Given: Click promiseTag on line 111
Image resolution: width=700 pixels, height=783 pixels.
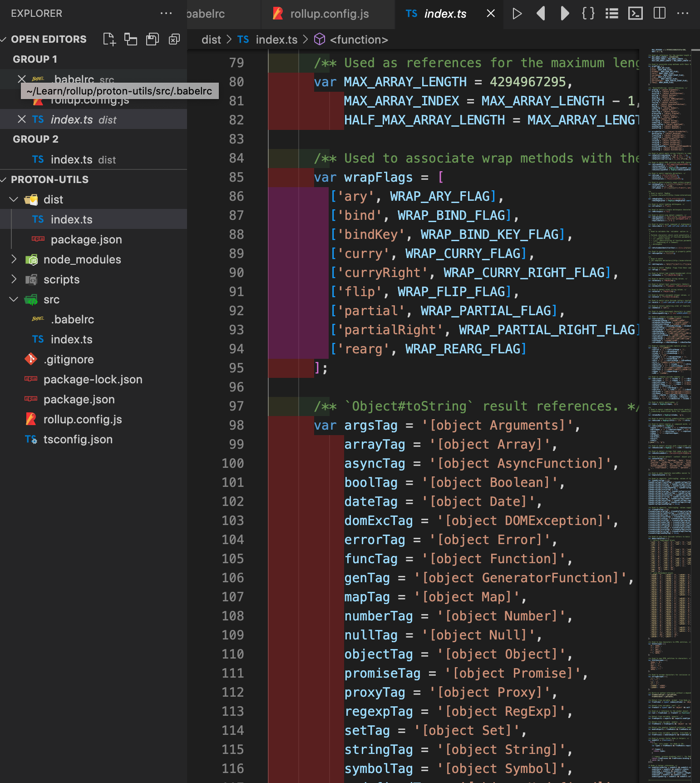Looking at the screenshot, I should [x=383, y=673].
